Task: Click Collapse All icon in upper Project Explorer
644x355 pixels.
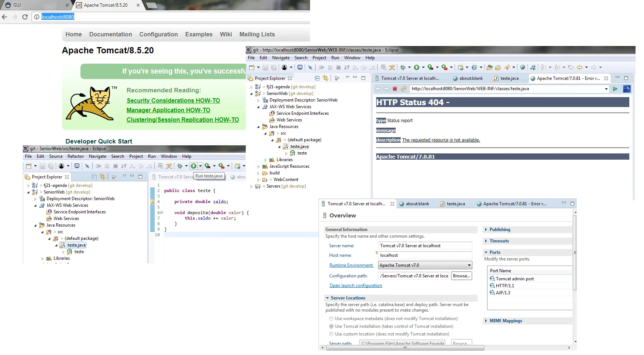Action: 317,78
